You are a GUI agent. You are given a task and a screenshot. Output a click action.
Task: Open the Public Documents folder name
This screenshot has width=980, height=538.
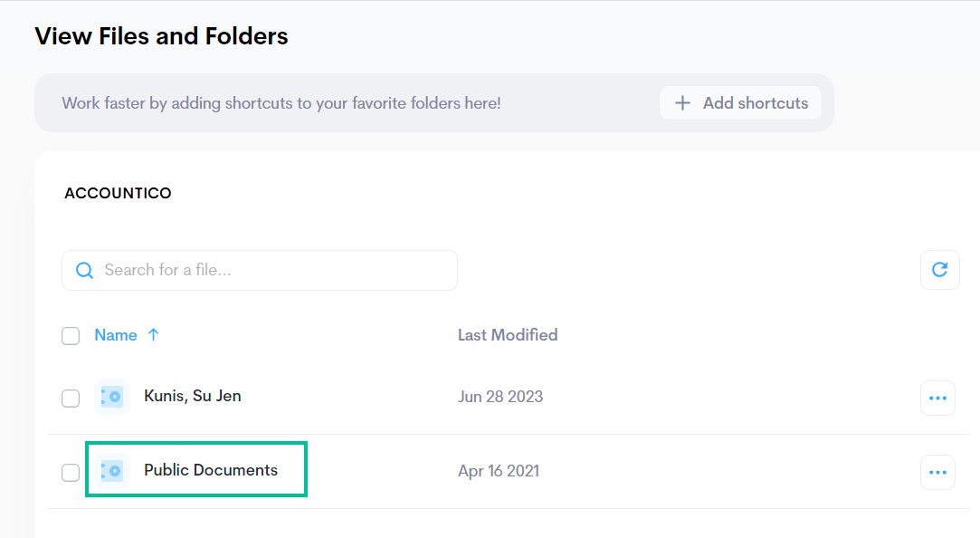pyautogui.click(x=211, y=470)
